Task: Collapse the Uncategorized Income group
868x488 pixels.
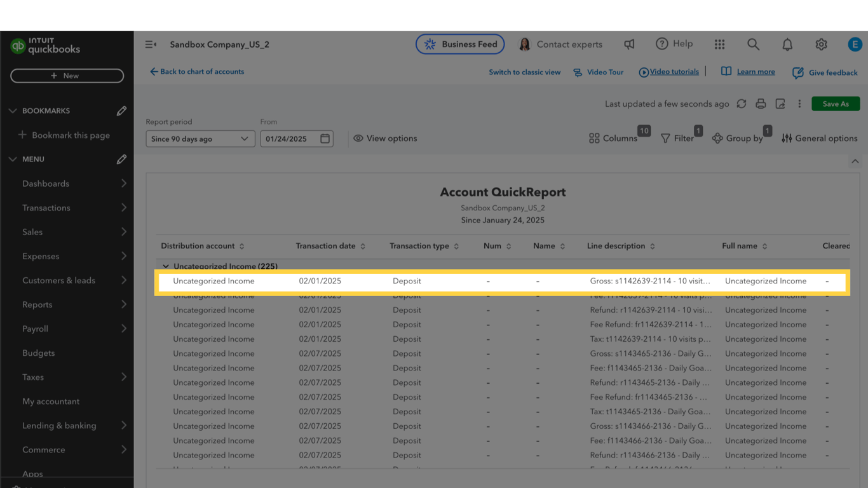Action: point(166,266)
